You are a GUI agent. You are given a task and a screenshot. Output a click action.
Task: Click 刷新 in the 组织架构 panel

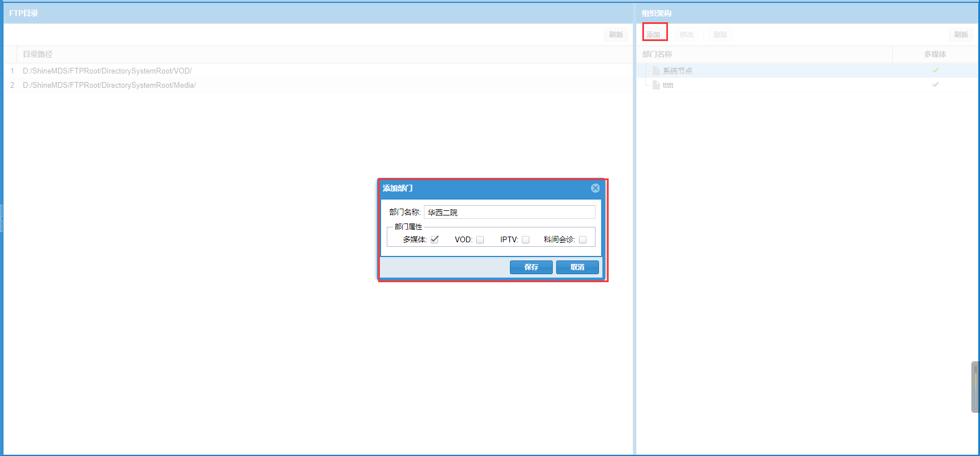pos(961,34)
